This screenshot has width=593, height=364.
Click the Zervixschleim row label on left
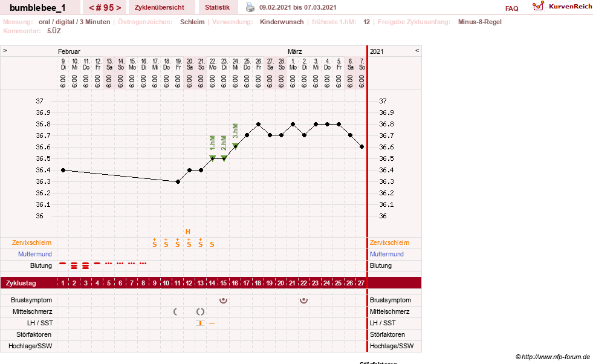point(32,243)
